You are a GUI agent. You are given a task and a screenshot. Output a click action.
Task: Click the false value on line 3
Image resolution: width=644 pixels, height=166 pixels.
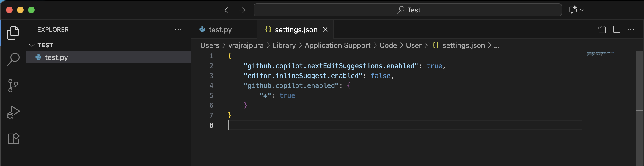(x=381, y=76)
